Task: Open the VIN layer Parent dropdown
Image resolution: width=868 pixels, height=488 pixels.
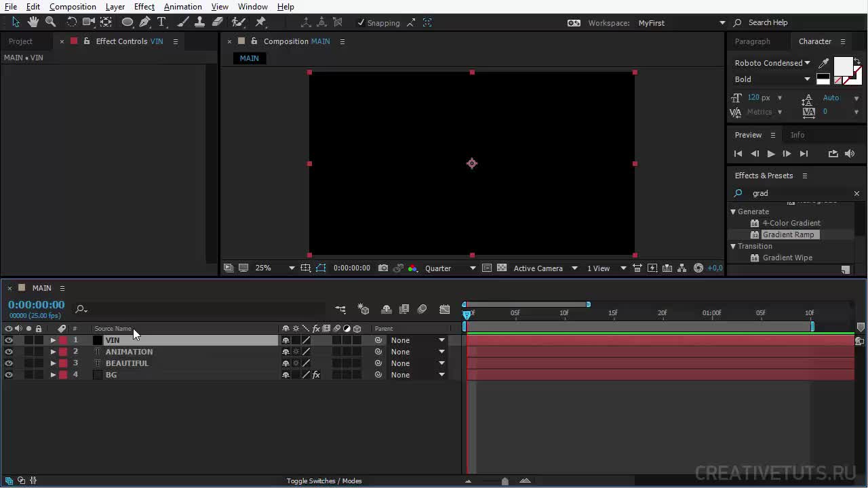Action: click(417, 340)
